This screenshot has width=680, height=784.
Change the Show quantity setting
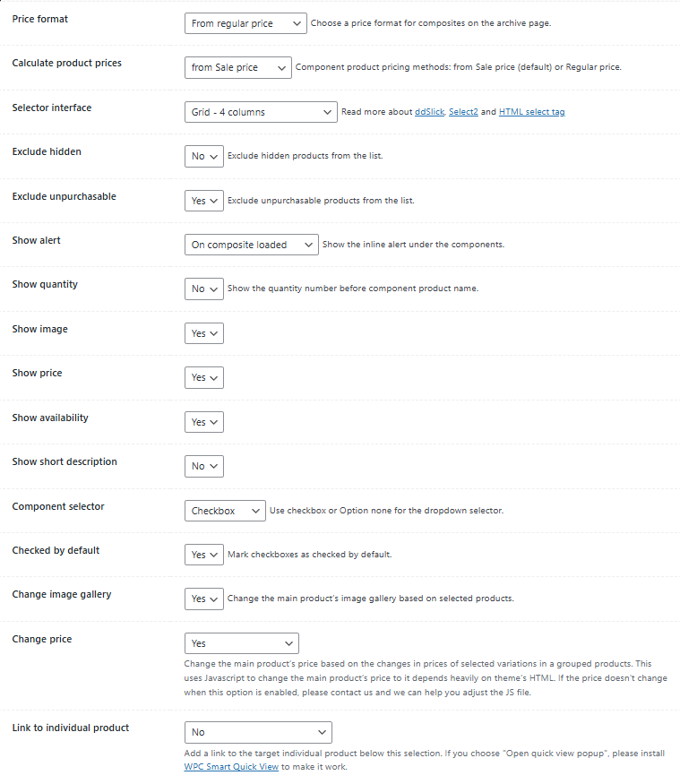click(204, 289)
